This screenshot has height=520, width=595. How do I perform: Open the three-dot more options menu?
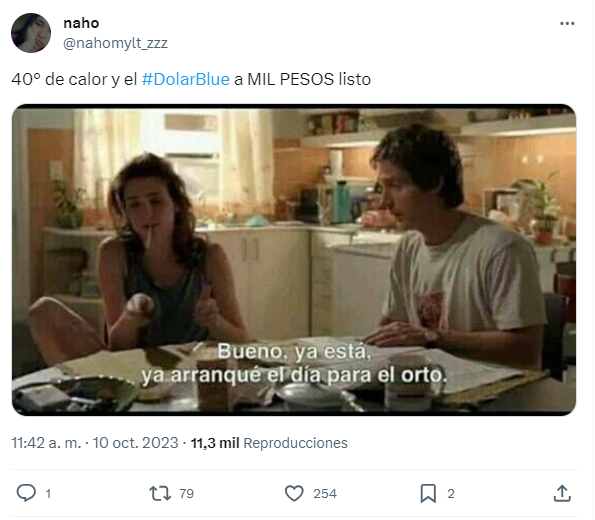[567, 24]
